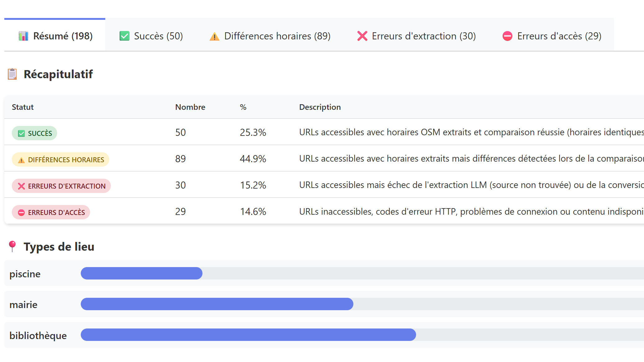Select the Erreurs d'accès (29) tab
The width and height of the screenshot is (644, 362).
(552, 36)
